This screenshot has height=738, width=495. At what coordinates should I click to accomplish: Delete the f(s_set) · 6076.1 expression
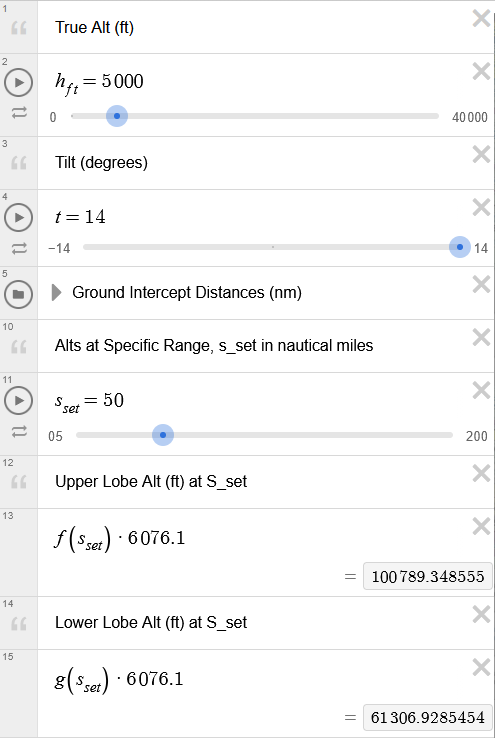pyautogui.click(x=481, y=526)
